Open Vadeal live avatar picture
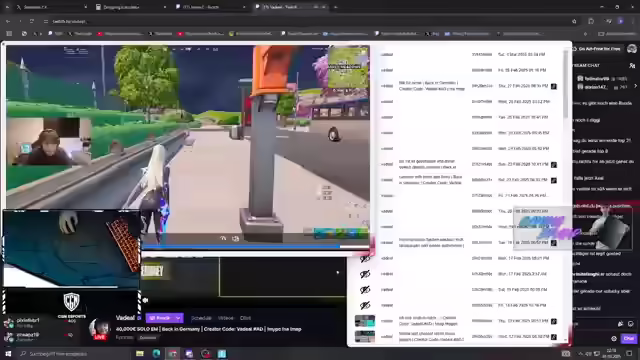Image resolution: width=640 pixels, height=360 pixels. [100, 329]
